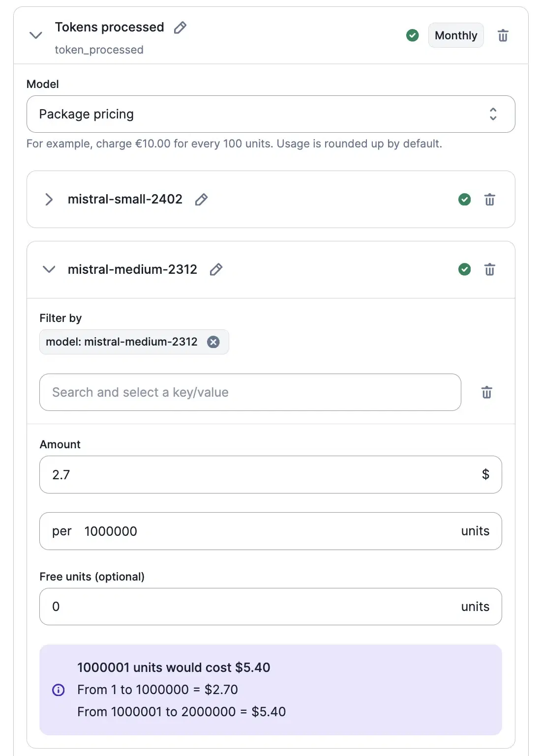
Task: Delete the mistral-small-2402 filter group
Action: coord(489,200)
